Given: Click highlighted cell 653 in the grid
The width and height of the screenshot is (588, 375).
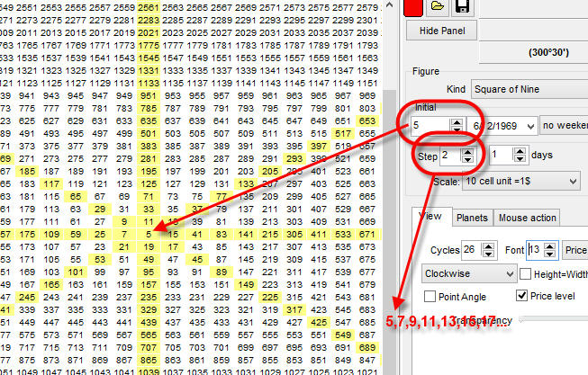Looking at the screenshot, I should (367, 121).
